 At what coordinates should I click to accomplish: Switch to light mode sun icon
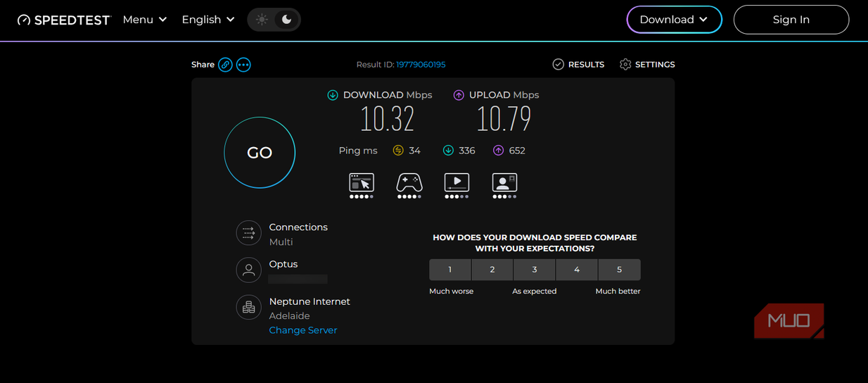pyautogui.click(x=262, y=20)
